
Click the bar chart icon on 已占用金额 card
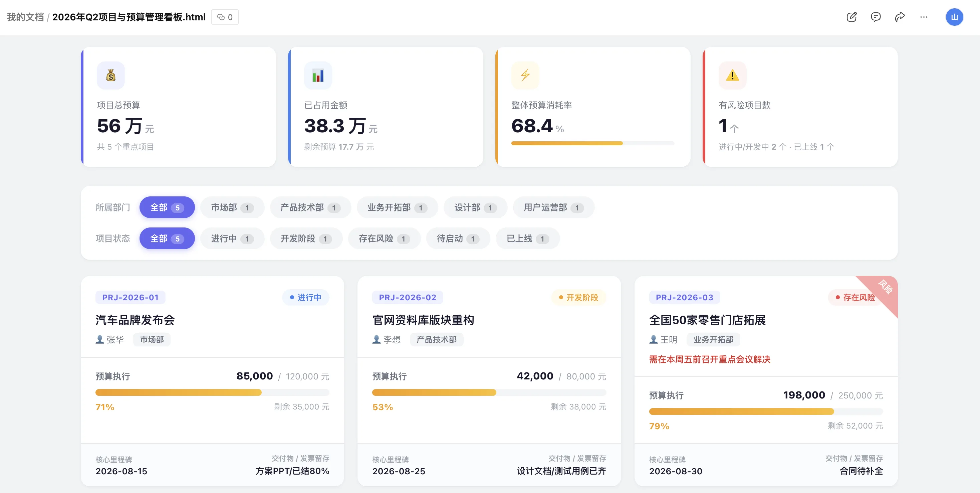318,75
